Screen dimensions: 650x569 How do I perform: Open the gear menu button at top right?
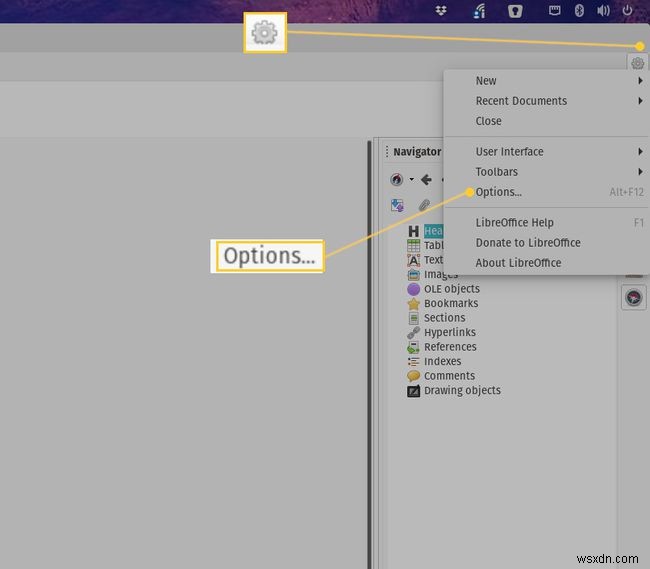pyautogui.click(x=638, y=63)
